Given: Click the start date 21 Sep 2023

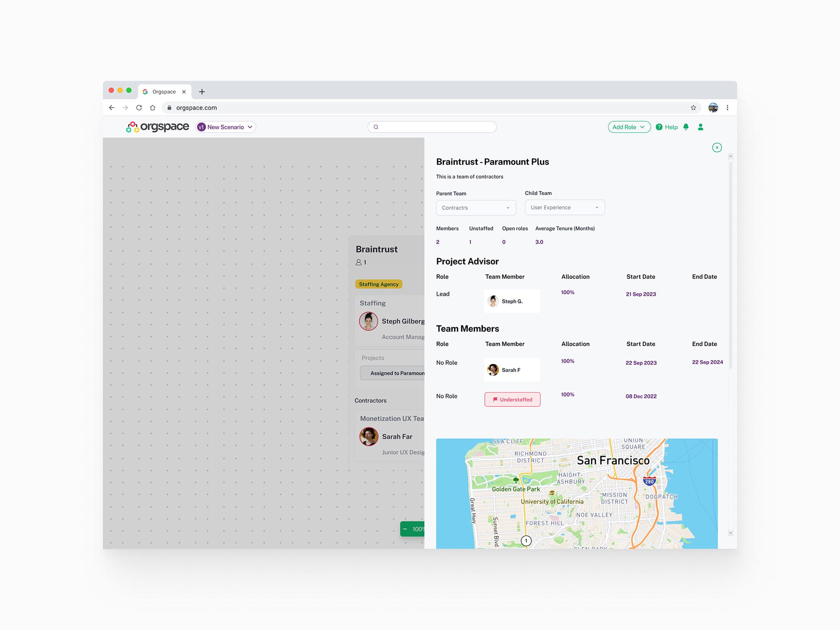Looking at the screenshot, I should (640, 294).
